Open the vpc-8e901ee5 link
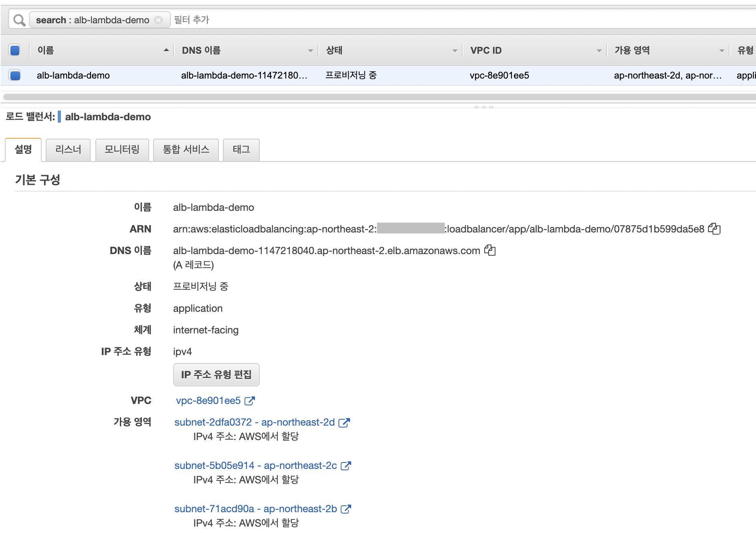Image resolution: width=756 pixels, height=533 pixels. point(208,401)
